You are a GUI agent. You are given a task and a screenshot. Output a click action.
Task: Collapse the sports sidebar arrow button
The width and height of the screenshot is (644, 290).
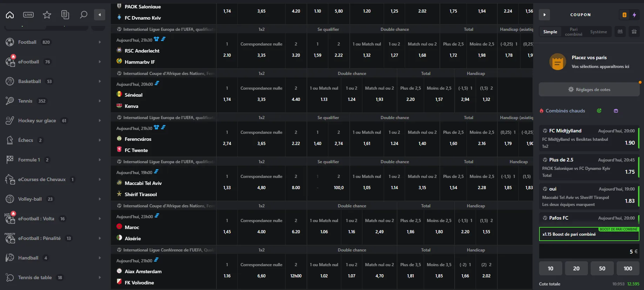[100, 15]
